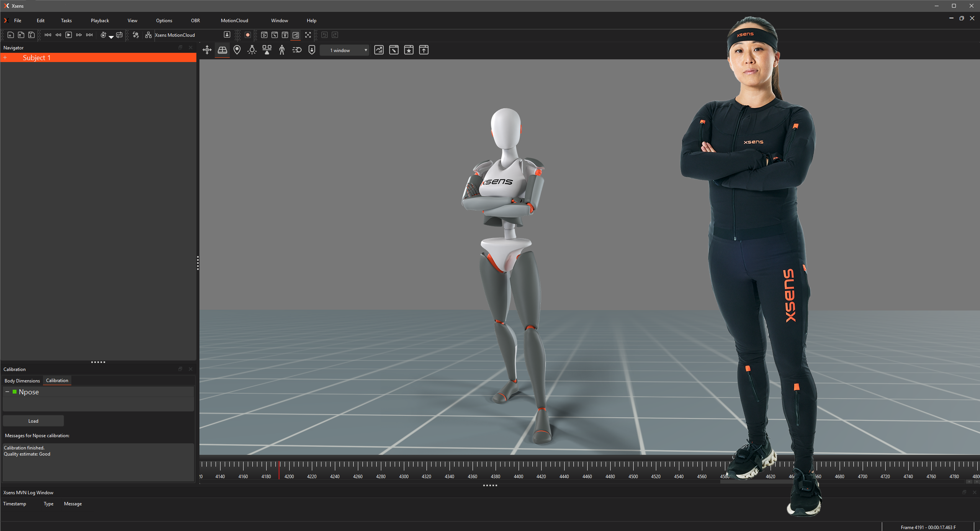The height and width of the screenshot is (531, 980).
Task: Click the network hierarchy icon
Action: (148, 35)
